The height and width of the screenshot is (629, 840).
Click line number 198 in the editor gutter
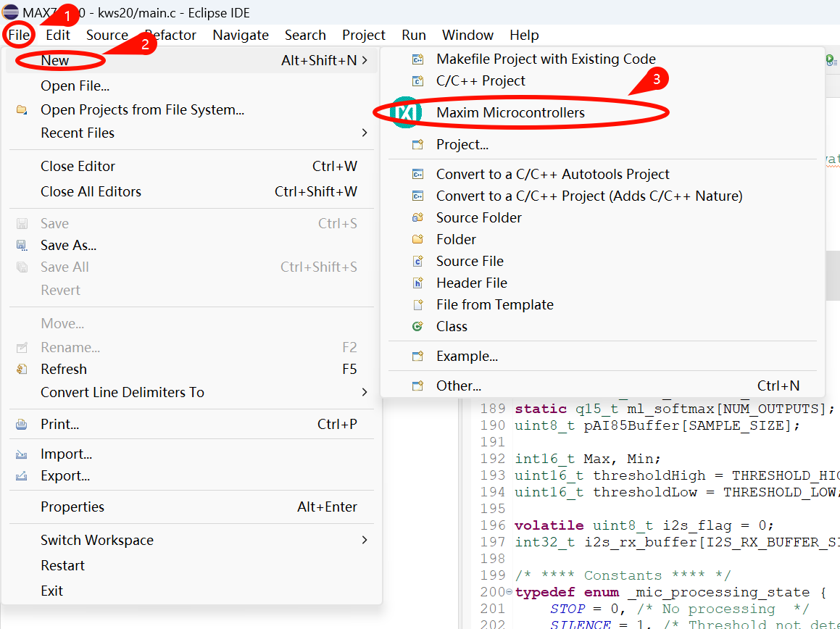tap(493, 558)
